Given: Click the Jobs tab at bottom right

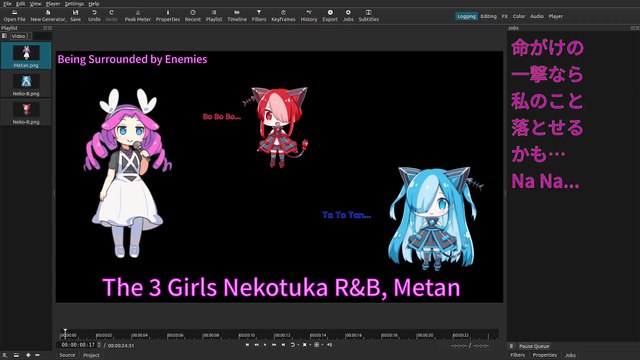Looking at the screenshot, I should tap(570, 355).
